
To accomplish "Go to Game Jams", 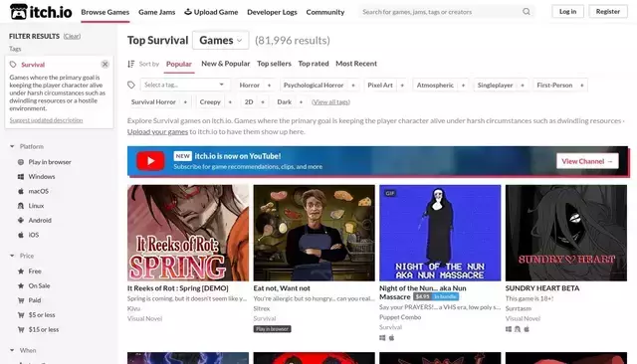I will (157, 12).
